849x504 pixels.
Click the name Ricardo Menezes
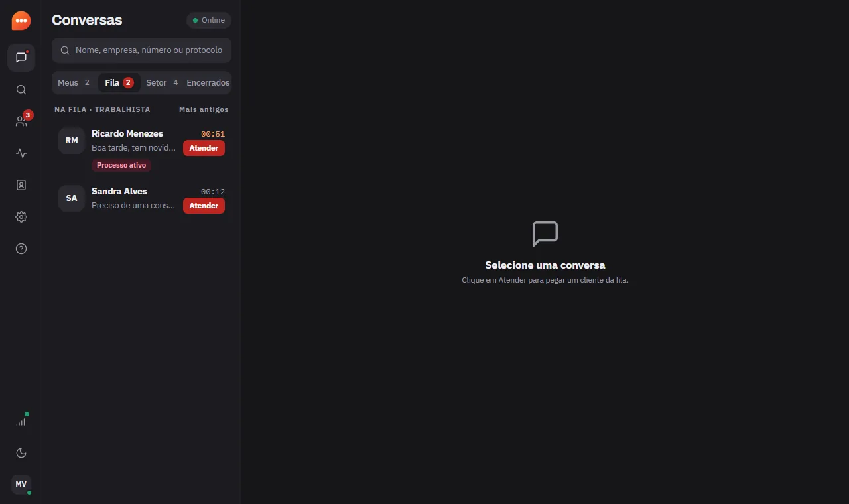(127, 133)
